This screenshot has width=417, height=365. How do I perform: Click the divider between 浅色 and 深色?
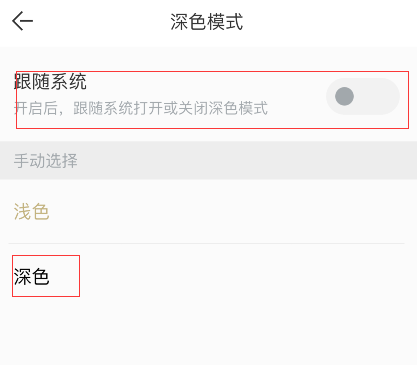(x=207, y=244)
